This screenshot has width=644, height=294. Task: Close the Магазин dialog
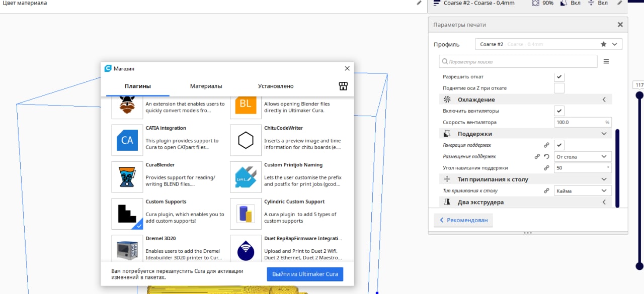347,68
